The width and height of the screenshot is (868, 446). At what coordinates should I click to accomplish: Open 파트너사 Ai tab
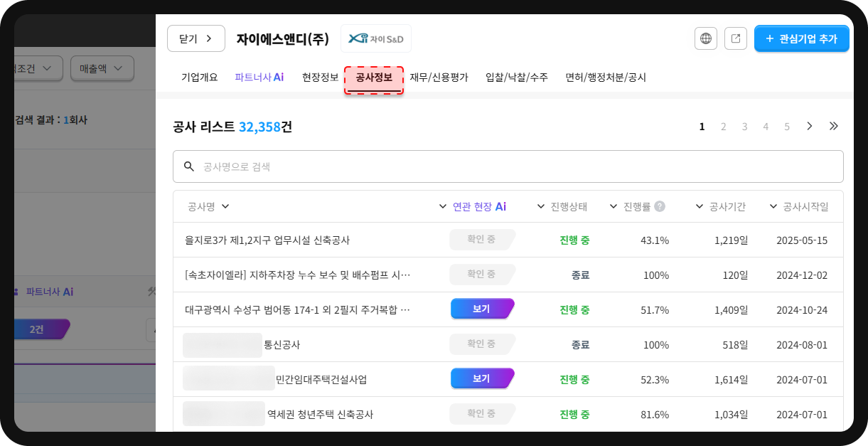click(x=259, y=78)
